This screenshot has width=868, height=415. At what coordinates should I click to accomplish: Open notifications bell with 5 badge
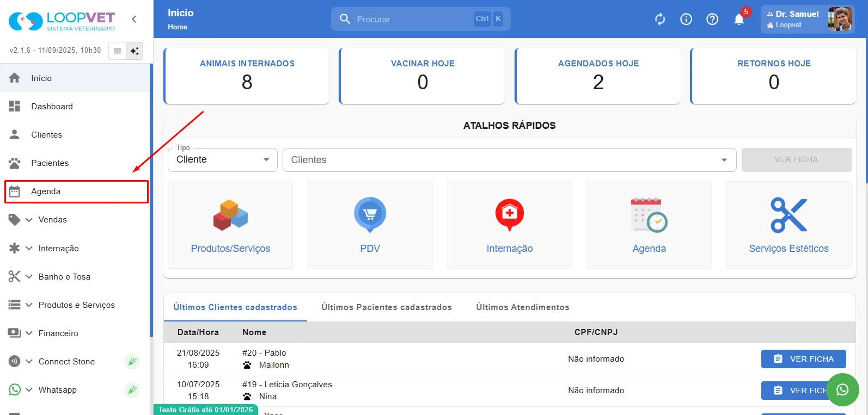point(739,18)
